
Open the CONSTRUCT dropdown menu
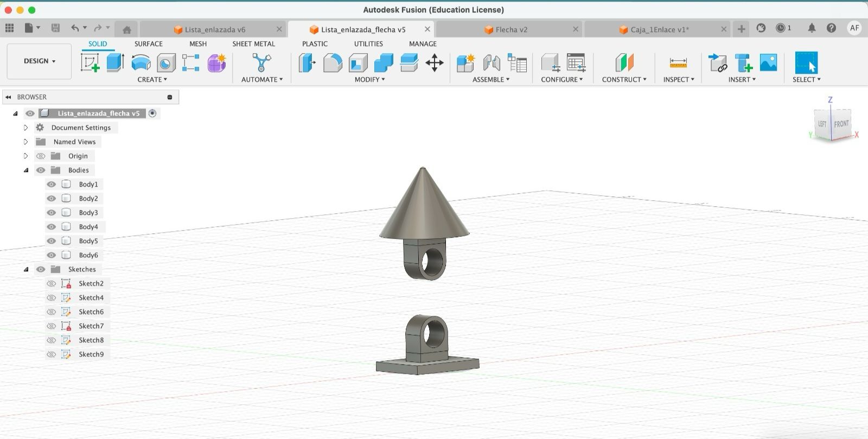pos(624,79)
